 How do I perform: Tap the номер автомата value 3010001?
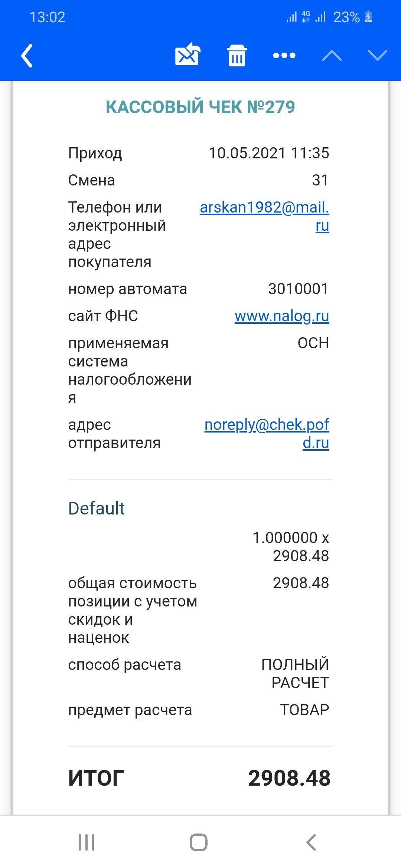[x=299, y=289]
